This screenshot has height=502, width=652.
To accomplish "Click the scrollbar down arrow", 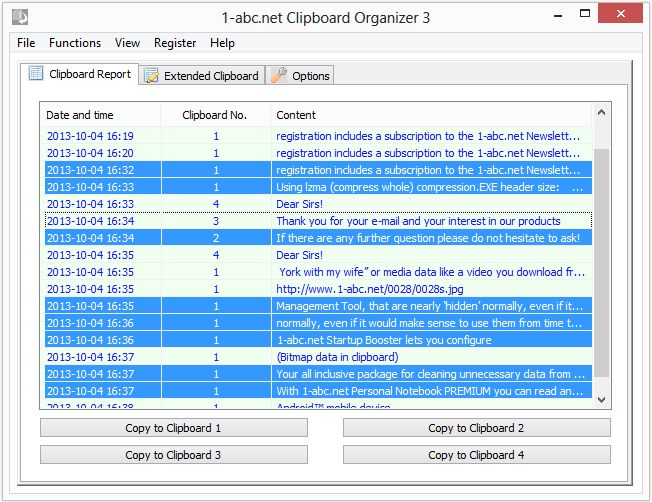I will click(x=601, y=399).
